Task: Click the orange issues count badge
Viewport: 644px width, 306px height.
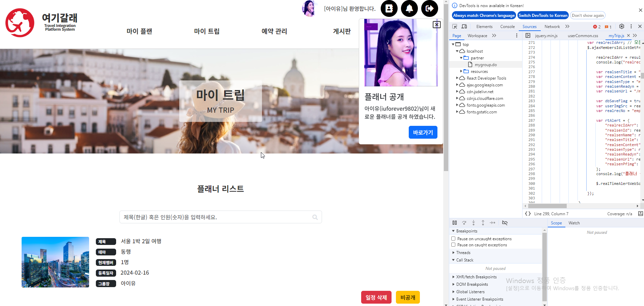Action: pos(608,27)
